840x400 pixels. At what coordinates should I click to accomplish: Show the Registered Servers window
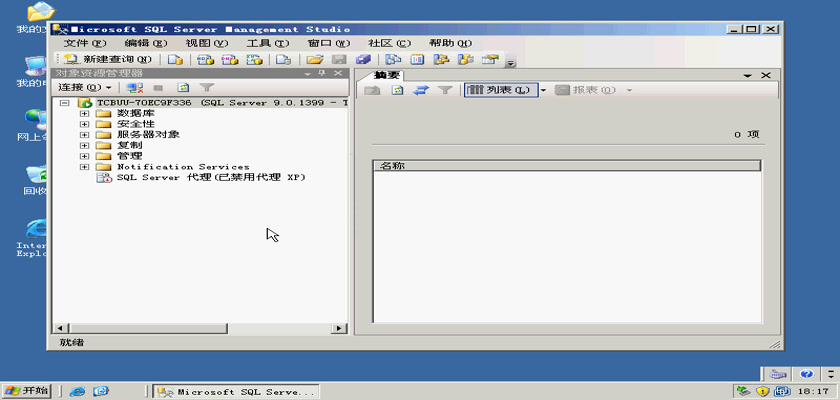tap(394, 59)
